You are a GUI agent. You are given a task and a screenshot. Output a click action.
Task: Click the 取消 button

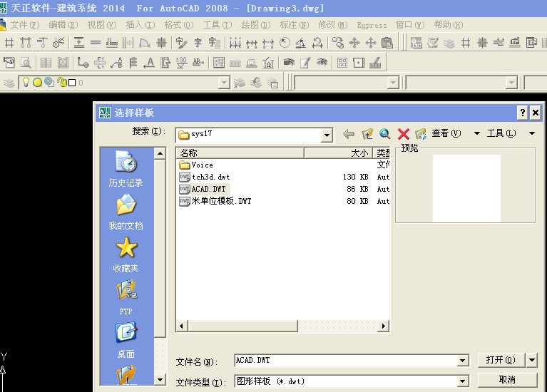507,380
